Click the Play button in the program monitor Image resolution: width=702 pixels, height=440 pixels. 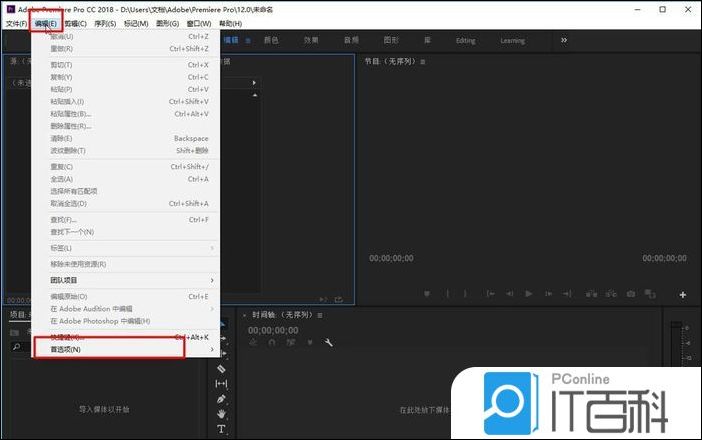pos(529,294)
